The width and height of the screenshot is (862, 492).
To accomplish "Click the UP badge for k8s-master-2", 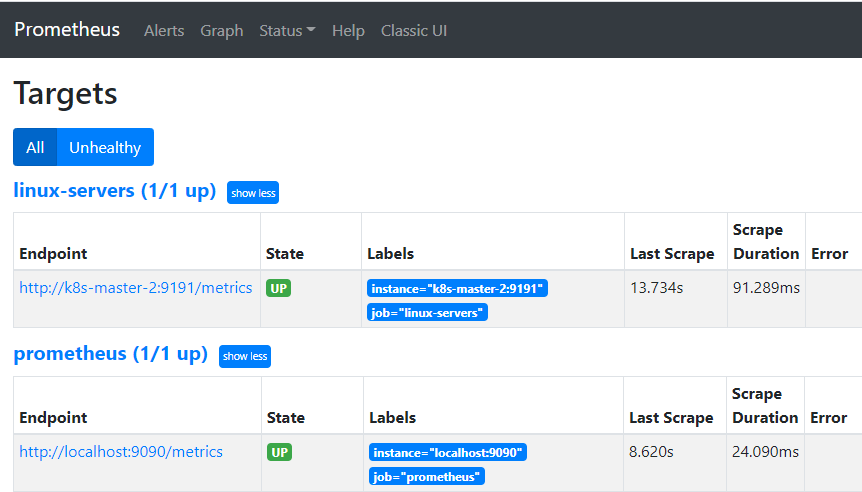I will 278,288.
